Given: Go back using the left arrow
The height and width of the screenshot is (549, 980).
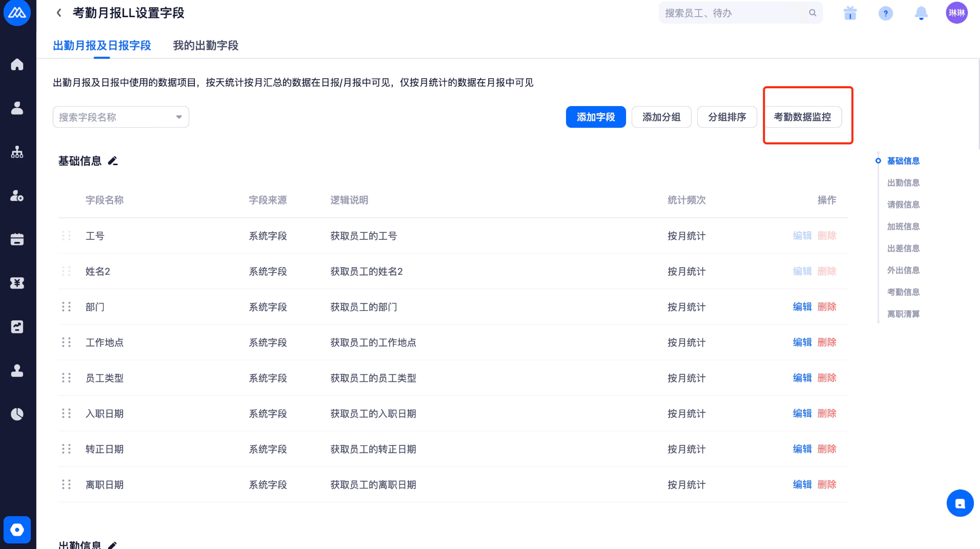Looking at the screenshot, I should [x=59, y=13].
